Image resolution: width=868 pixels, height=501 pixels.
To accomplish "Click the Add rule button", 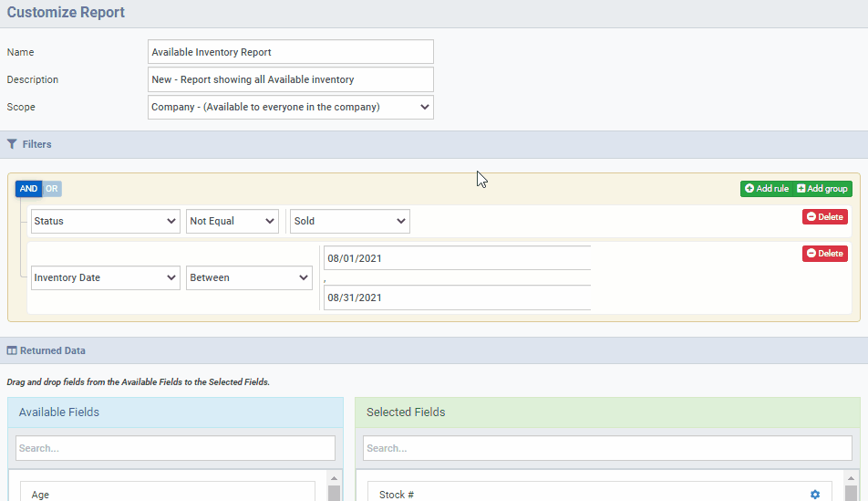I will tap(767, 189).
